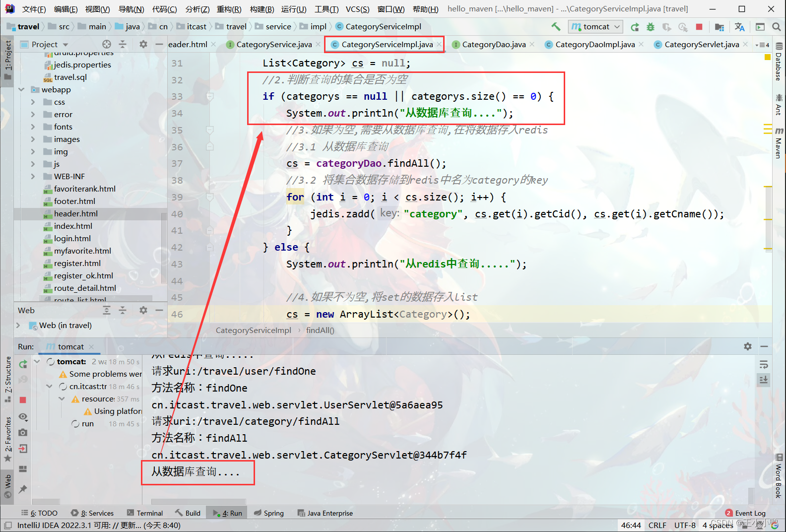The height and width of the screenshot is (532, 786).
Task: Open Project Structure from the main toolbar
Action: [x=720, y=27]
